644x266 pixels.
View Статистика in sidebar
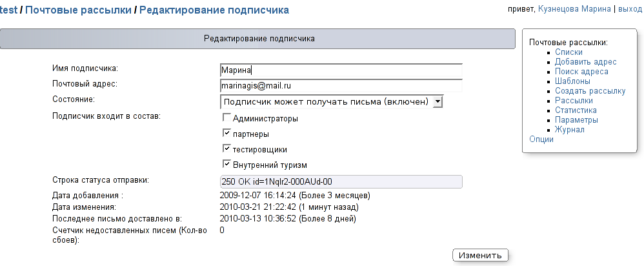pos(576,110)
